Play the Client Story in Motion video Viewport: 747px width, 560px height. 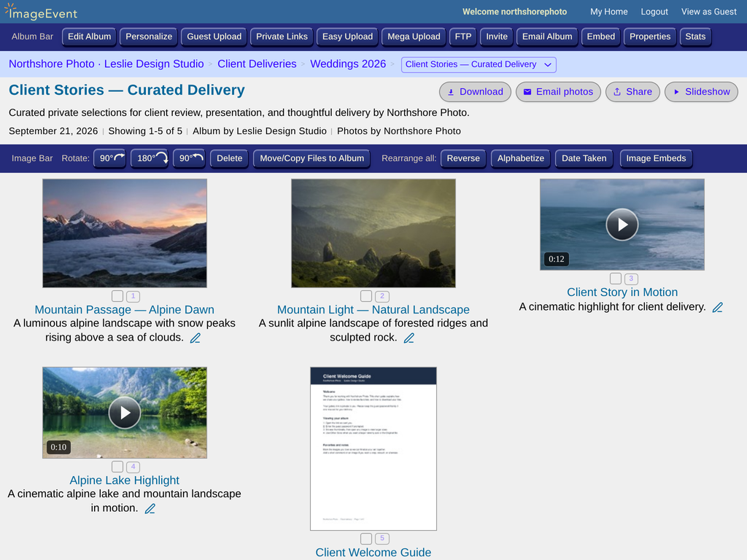pos(622,225)
